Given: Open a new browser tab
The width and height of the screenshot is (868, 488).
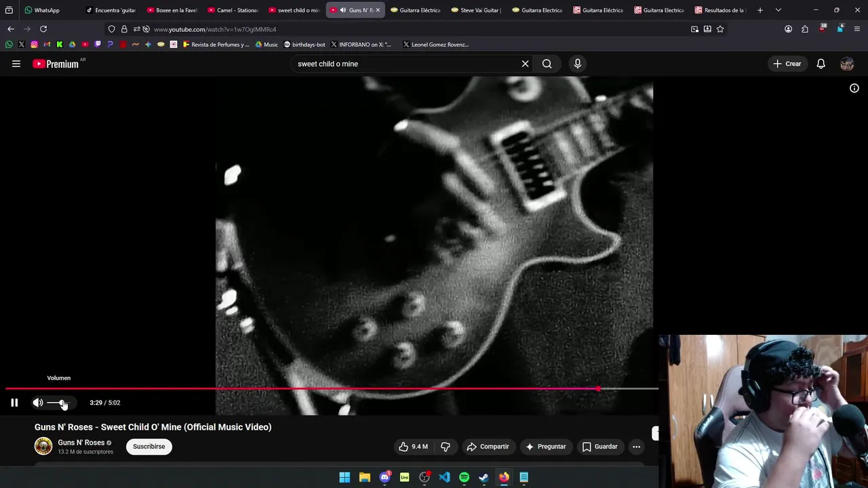Looking at the screenshot, I should tap(760, 10).
